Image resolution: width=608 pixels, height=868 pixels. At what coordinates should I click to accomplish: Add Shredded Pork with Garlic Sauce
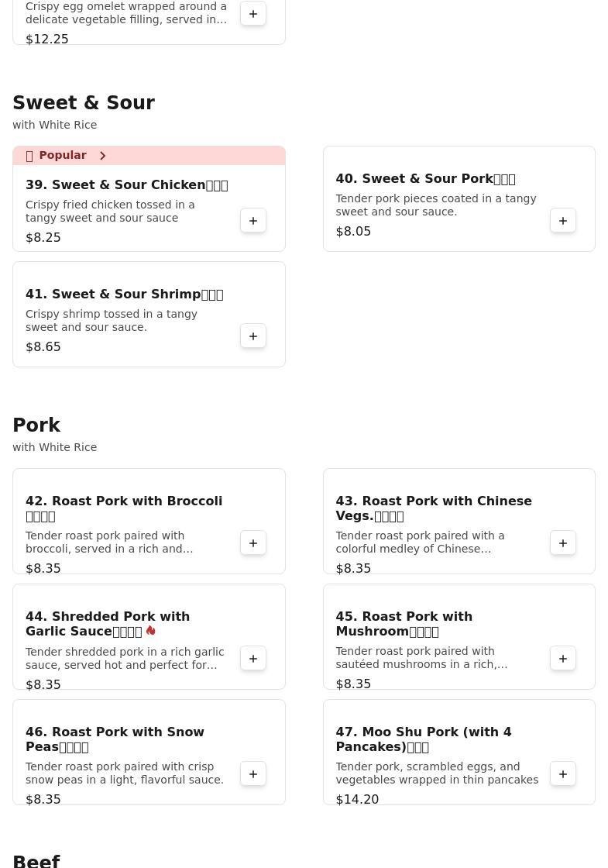(x=253, y=659)
